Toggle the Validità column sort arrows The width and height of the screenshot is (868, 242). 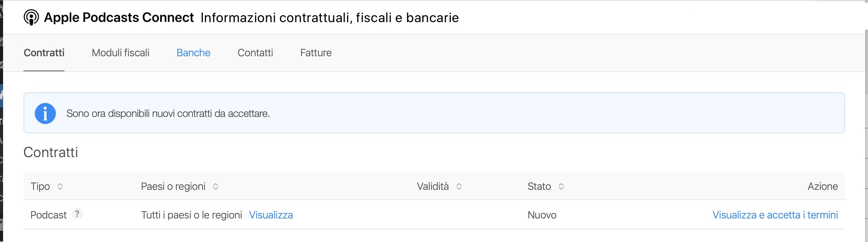[x=459, y=186]
